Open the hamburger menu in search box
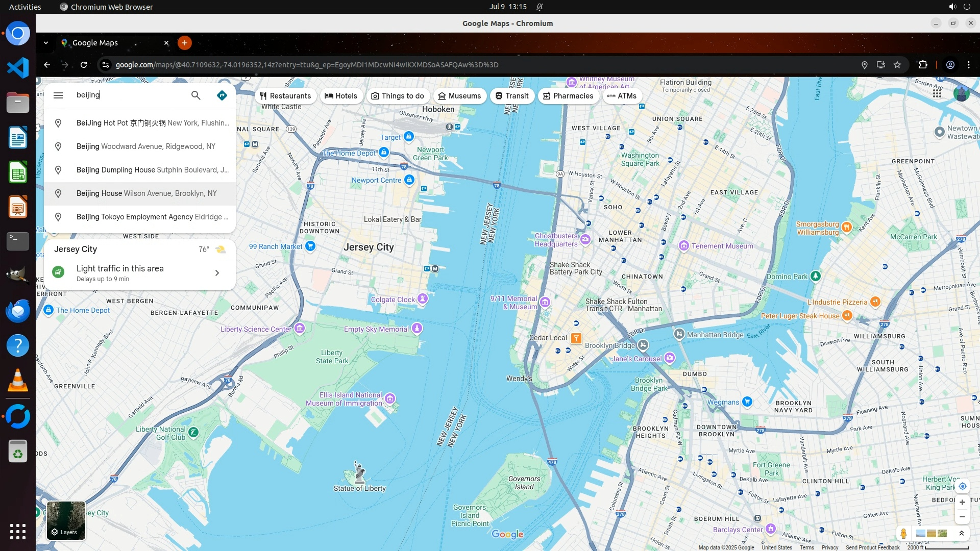Viewport: 980px width, 551px height. coord(58,95)
